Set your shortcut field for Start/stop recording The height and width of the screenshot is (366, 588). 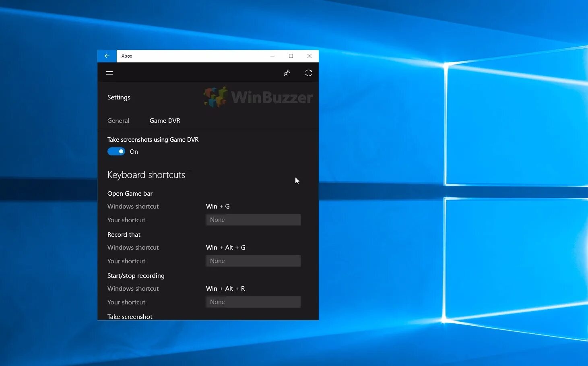tap(253, 302)
